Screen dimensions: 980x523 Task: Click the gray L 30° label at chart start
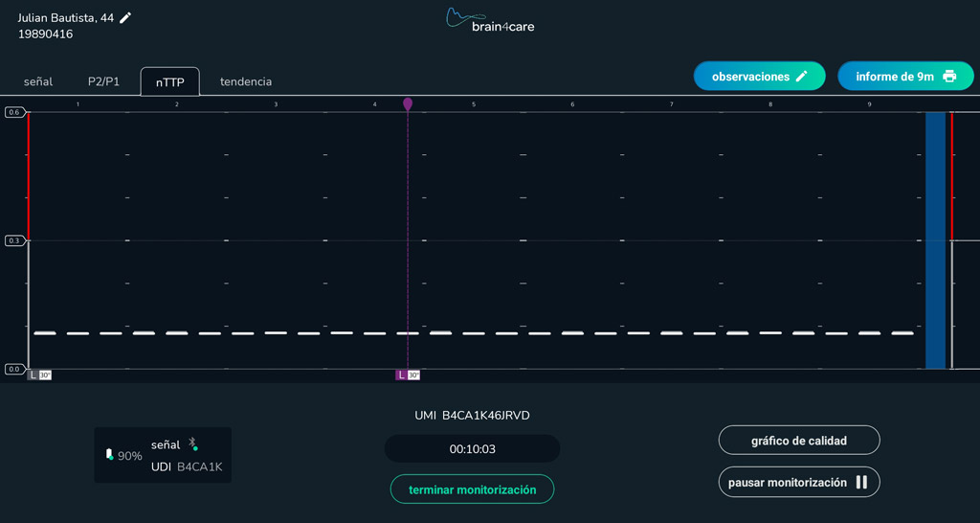click(x=39, y=375)
